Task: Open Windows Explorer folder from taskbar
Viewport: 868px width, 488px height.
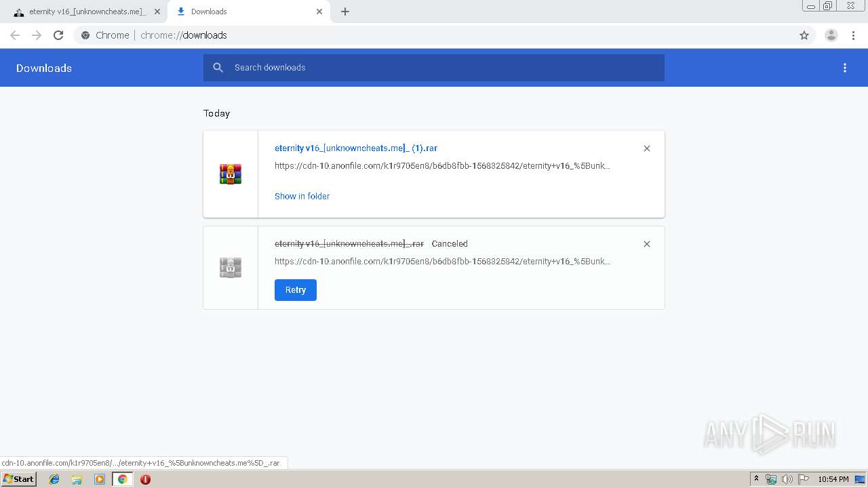Action: (77, 479)
